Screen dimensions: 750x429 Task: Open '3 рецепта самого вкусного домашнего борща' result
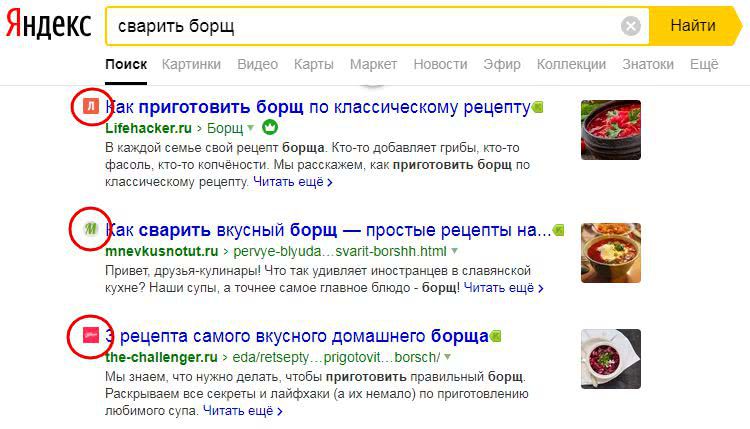pyautogui.click(x=297, y=336)
